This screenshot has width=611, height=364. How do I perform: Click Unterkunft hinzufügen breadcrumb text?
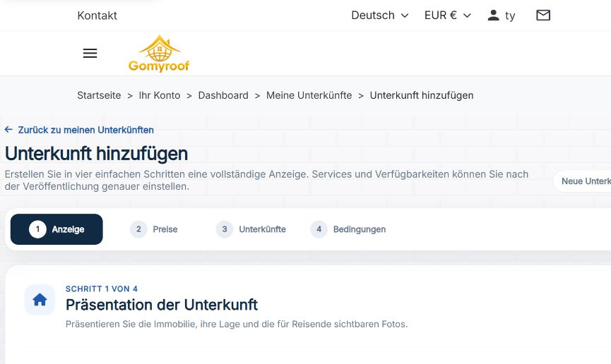pyautogui.click(x=422, y=95)
